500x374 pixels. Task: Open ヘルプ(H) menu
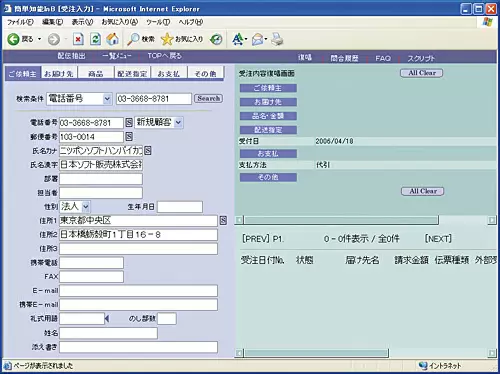(191, 22)
